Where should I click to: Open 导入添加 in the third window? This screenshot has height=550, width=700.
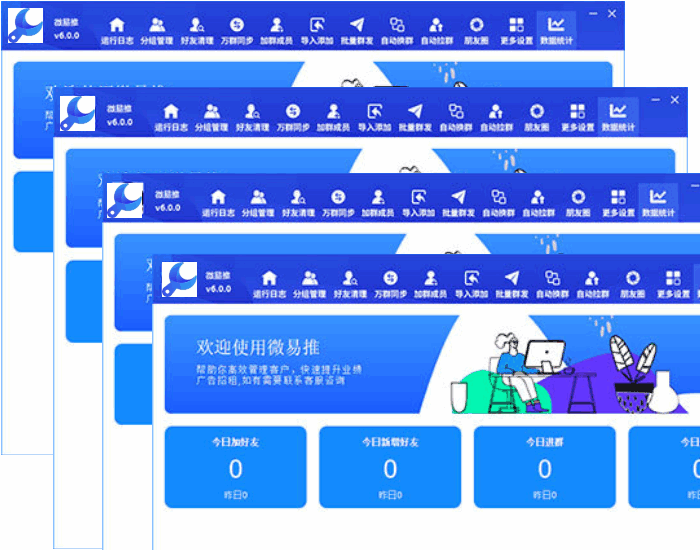click(418, 203)
